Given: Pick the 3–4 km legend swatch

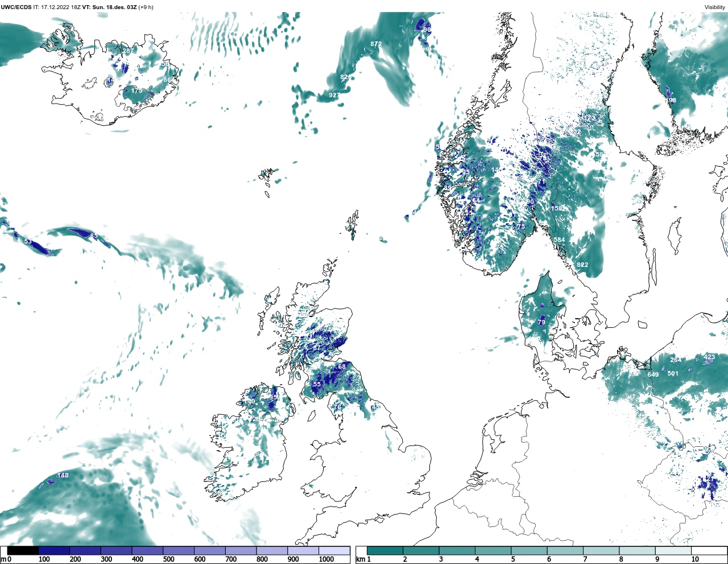Looking at the screenshot, I should coord(457,550).
